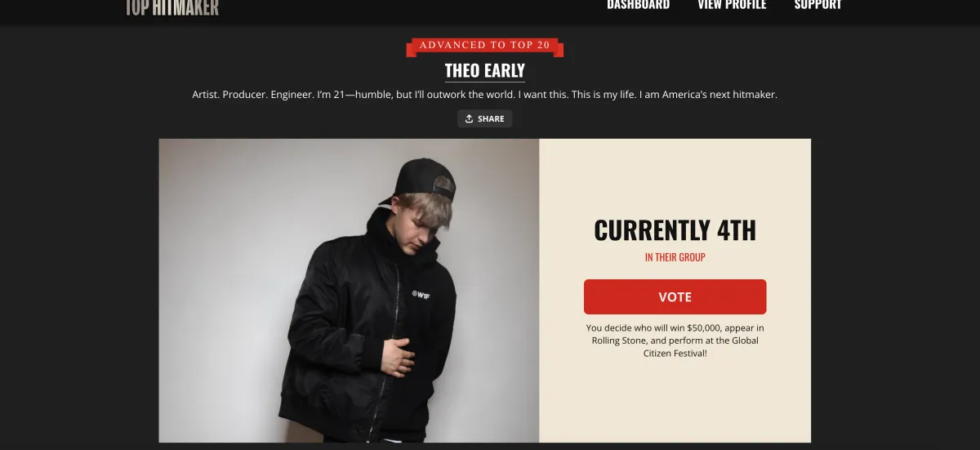
Task: Click the cream-colored voting panel background
Action: click(675, 400)
